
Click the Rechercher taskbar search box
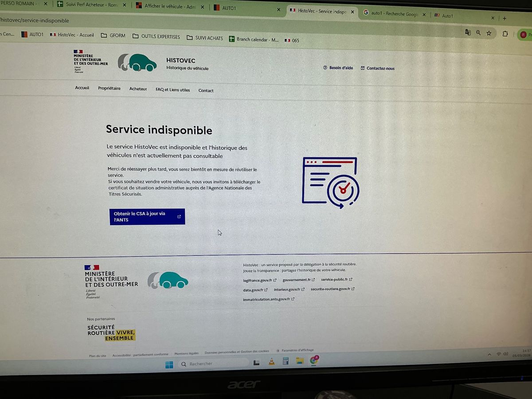coord(213,364)
